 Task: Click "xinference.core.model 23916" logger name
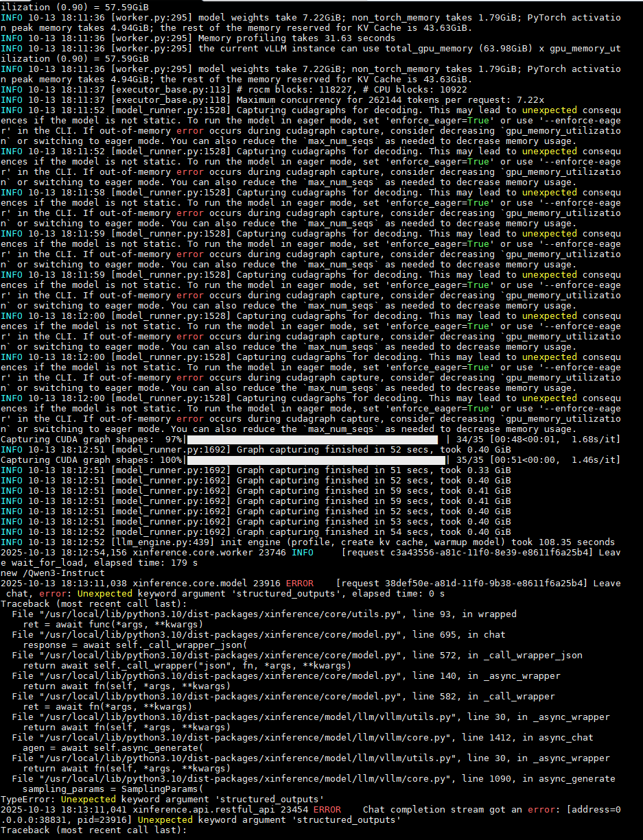click(206, 584)
